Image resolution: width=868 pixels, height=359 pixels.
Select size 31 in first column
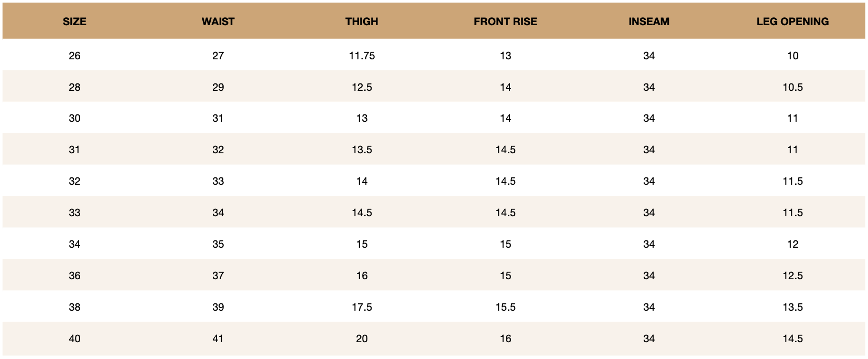tap(74, 150)
